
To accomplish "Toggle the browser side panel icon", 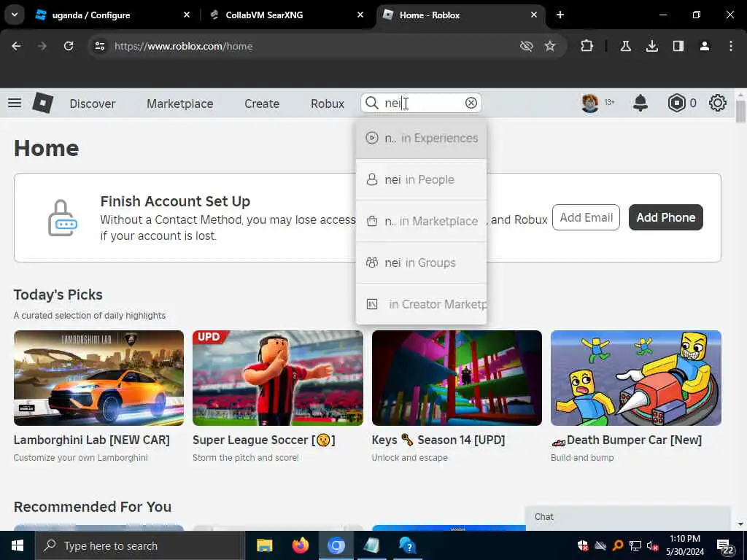I will click(x=678, y=46).
